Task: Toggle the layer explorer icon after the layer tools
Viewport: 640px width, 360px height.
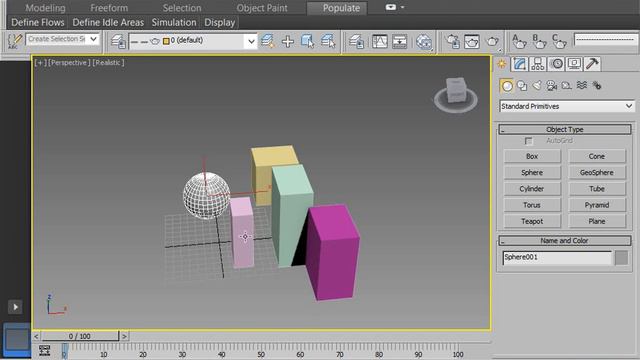Action: [356, 41]
